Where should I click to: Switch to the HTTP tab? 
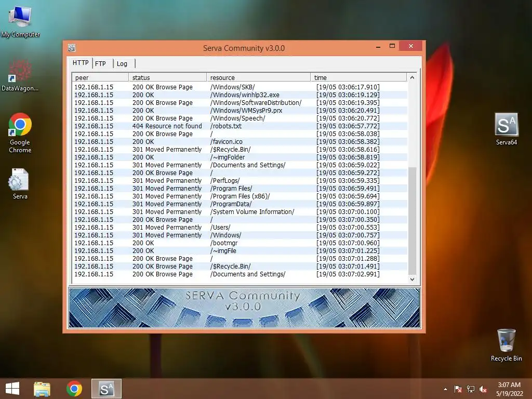tap(81, 63)
